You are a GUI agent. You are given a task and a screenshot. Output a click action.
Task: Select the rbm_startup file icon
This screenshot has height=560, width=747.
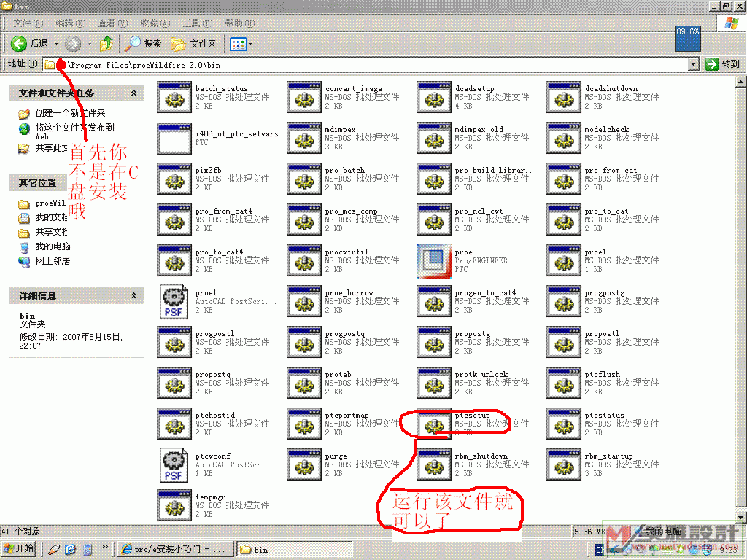(564, 464)
